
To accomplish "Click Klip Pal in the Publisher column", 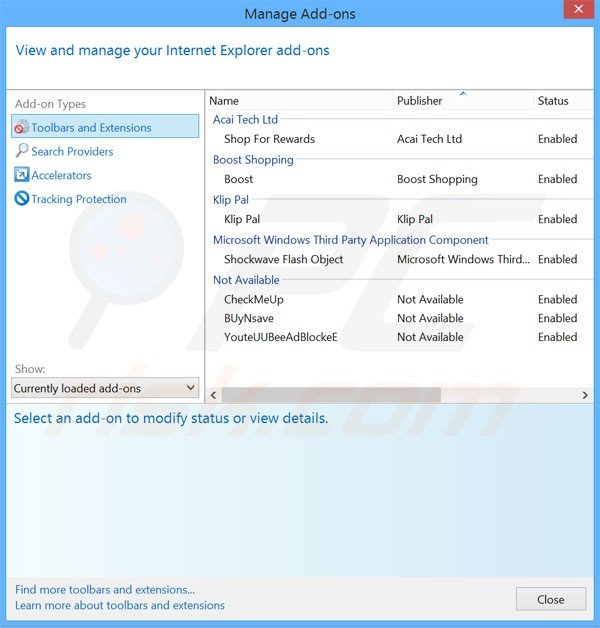I will coord(415,219).
